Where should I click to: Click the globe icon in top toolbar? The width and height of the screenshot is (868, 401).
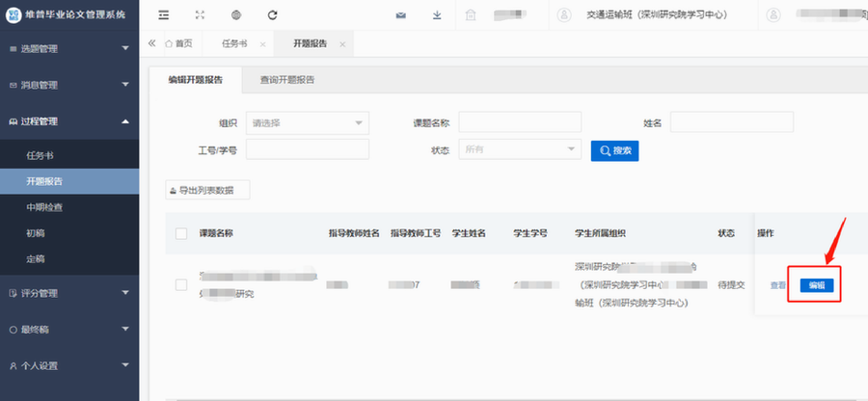[x=236, y=14]
